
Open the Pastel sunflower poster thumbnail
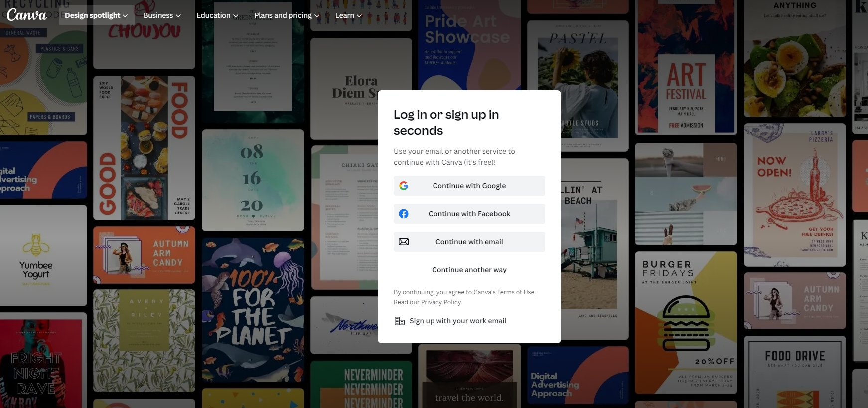(578, 86)
